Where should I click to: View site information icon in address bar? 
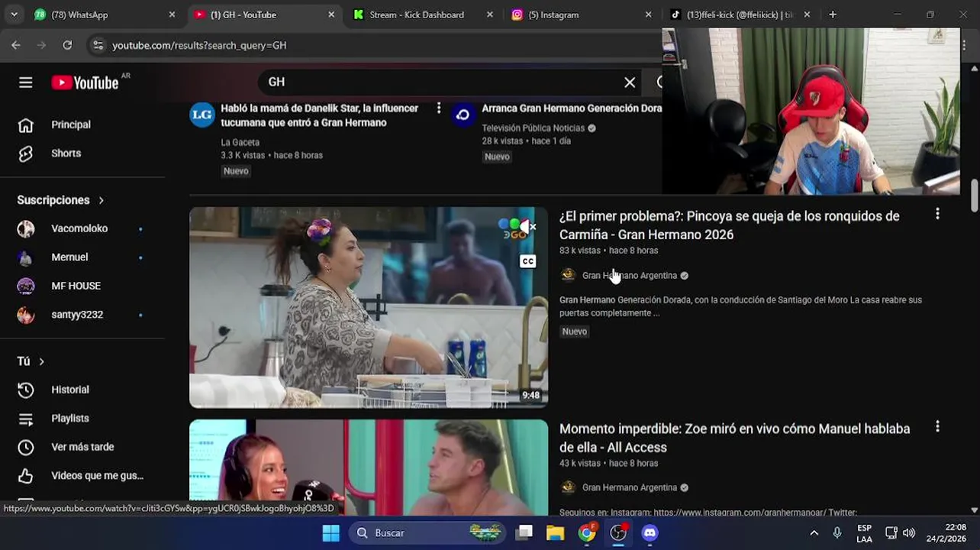tap(98, 45)
